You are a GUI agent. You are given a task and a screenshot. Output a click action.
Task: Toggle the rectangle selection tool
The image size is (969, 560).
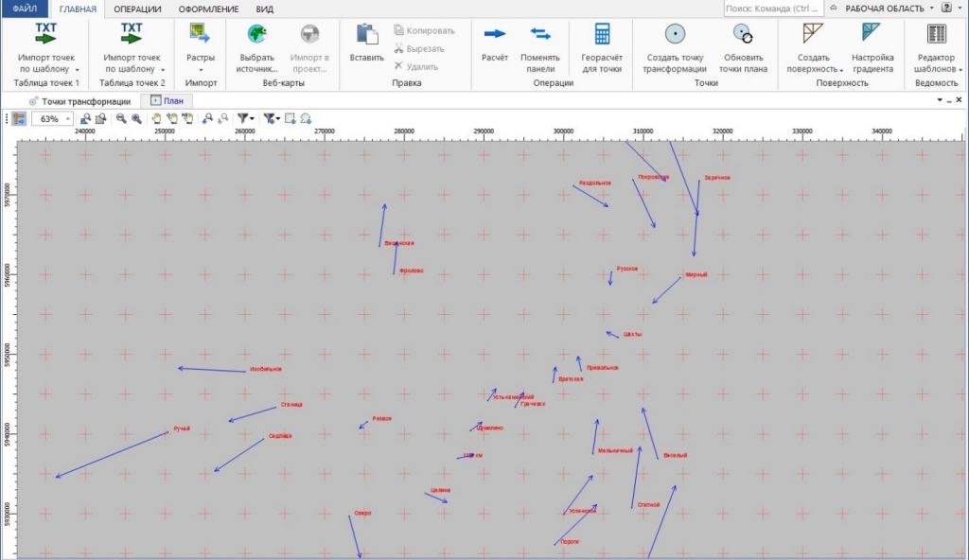coord(291,119)
